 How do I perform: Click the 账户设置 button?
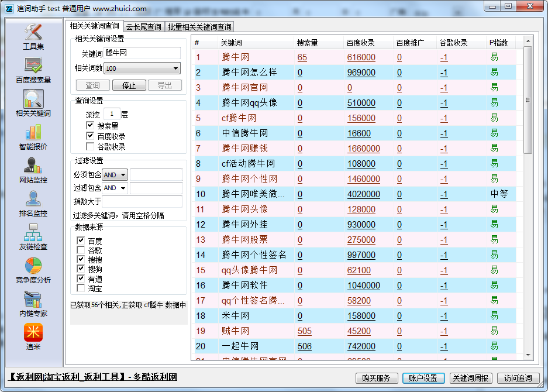click(x=423, y=378)
